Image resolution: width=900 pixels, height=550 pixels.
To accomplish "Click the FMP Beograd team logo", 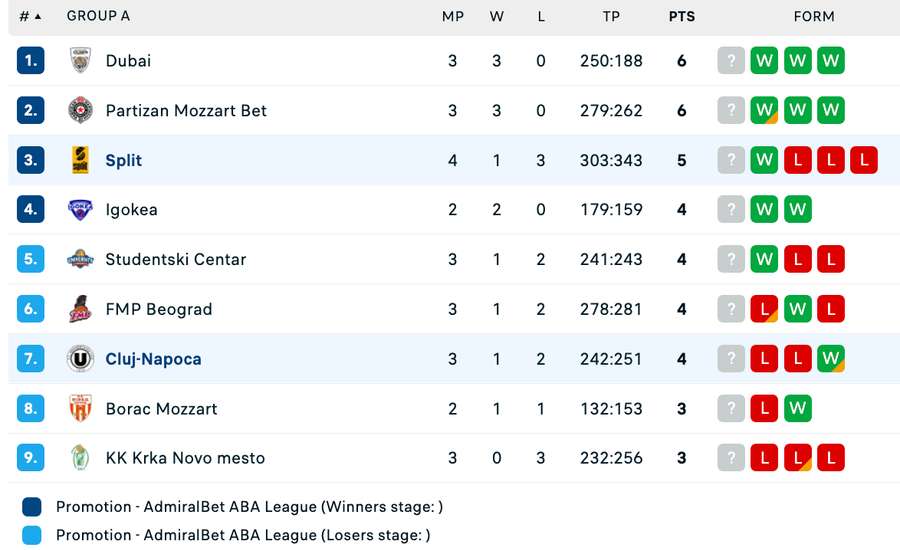I will 80,309.
